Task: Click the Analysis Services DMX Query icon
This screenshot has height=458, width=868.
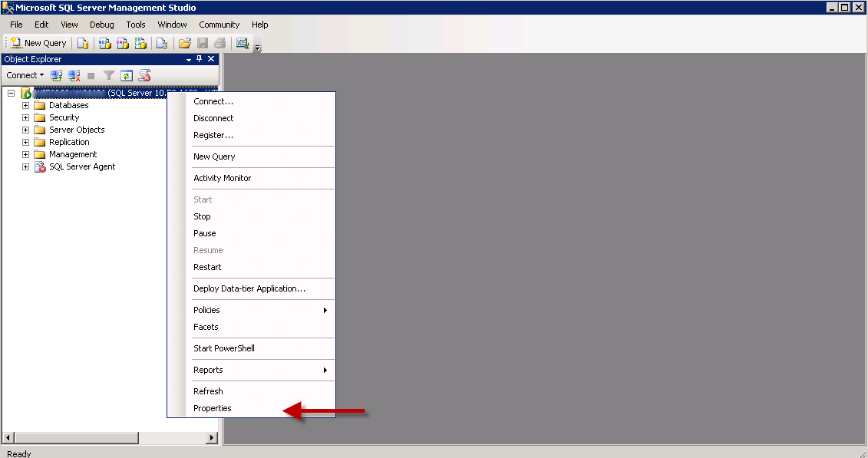Action: (x=123, y=43)
